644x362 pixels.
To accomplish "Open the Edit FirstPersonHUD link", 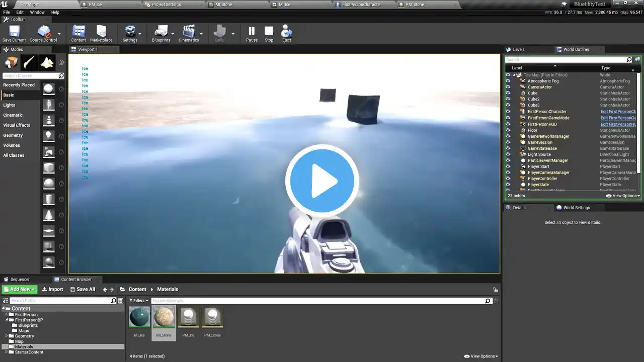I will click(618, 124).
